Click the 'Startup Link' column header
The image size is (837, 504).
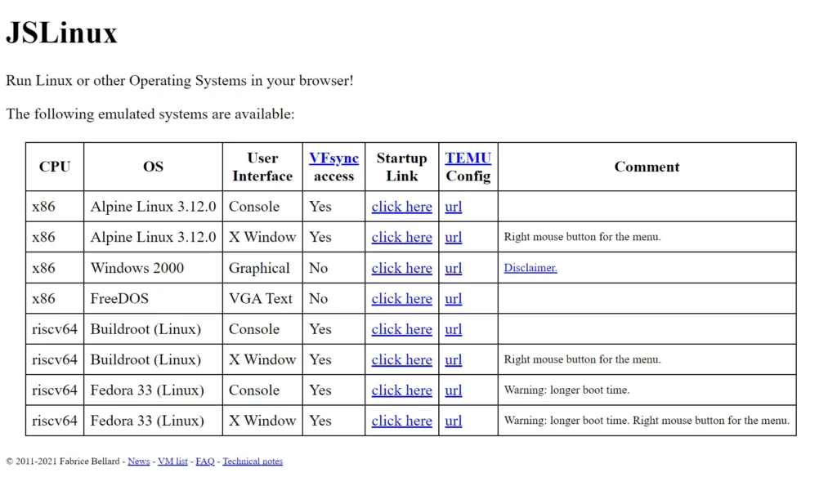point(402,167)
